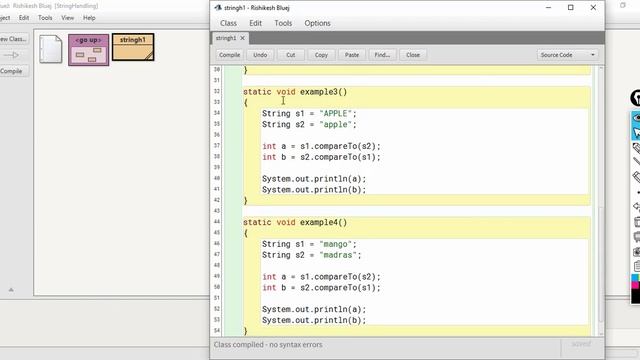Click 'System.out.println(a);' inside example4
Screen dimensions: 640x360
tap(314, 309)
